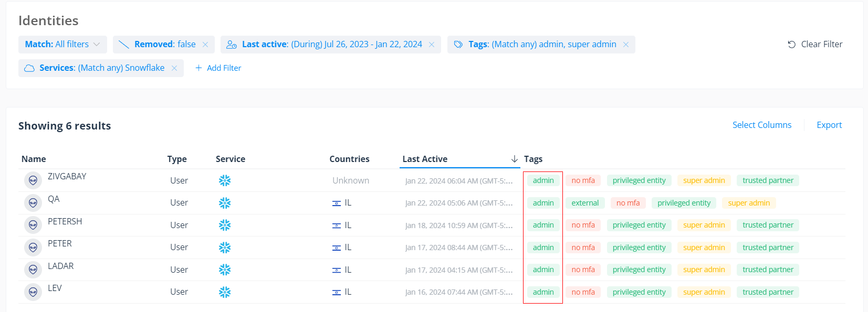Export the identities results

tap(829, 125)
